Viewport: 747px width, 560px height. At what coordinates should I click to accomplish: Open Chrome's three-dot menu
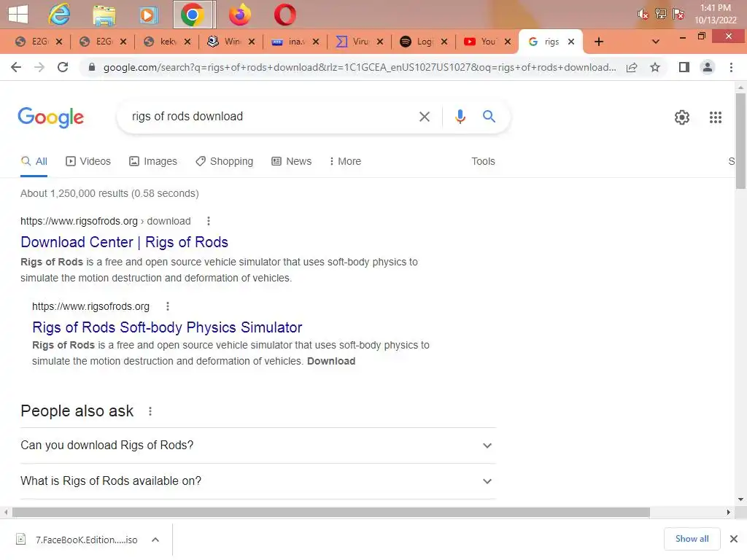pyautogui.click(x=731, y=67)
